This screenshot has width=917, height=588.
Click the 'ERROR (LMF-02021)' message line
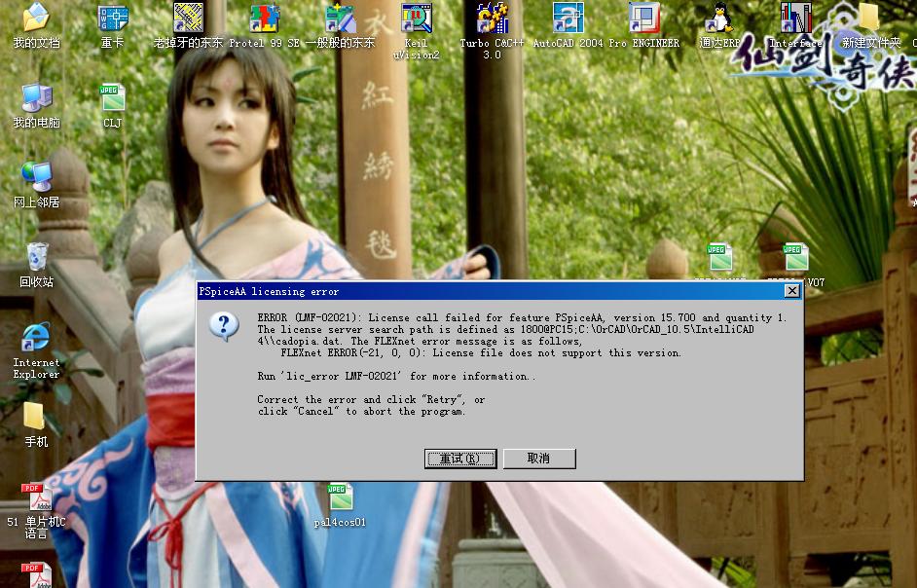click(522, 317)
